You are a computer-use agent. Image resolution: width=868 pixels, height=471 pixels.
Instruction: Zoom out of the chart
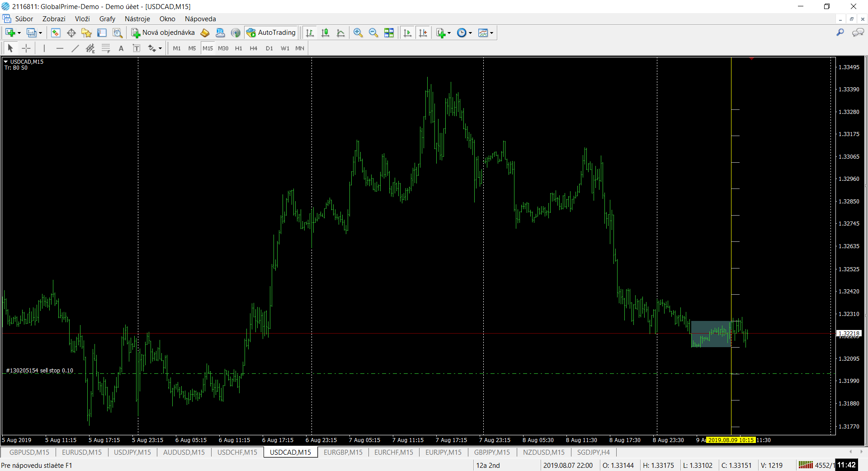(373, 33)
